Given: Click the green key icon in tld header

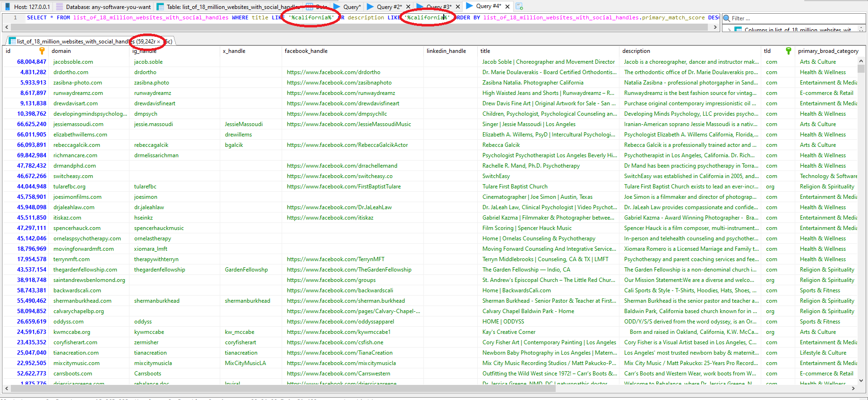Looking at the screenshot, I should pyautogui.click(x=789, y=51).
